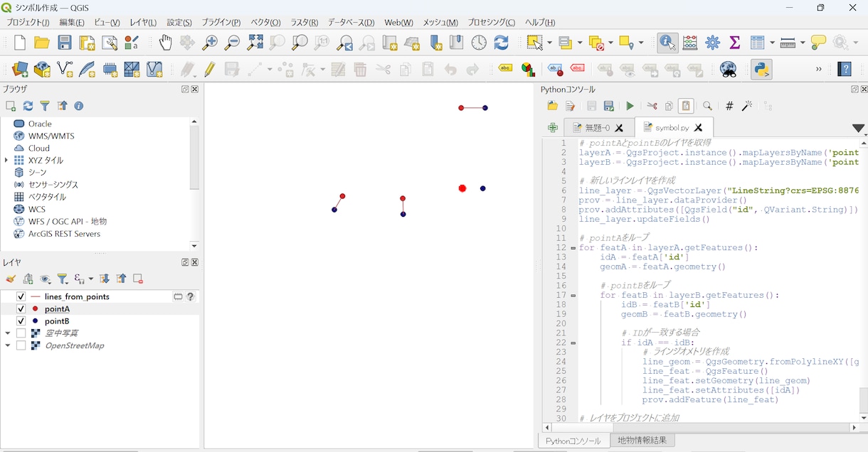Viewport: 868px width, 452px height.
Task: Click the code editor horizontal scrollbar
Action: [701, 428]
